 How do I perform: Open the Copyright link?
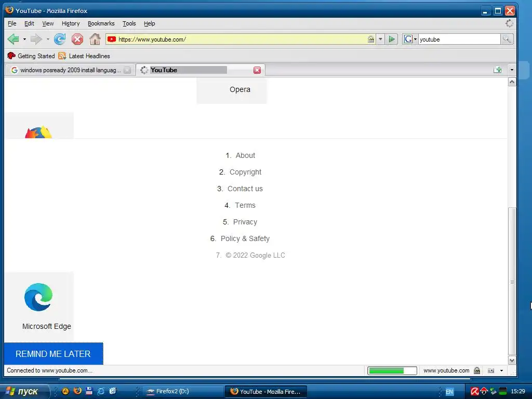point(245,172)
